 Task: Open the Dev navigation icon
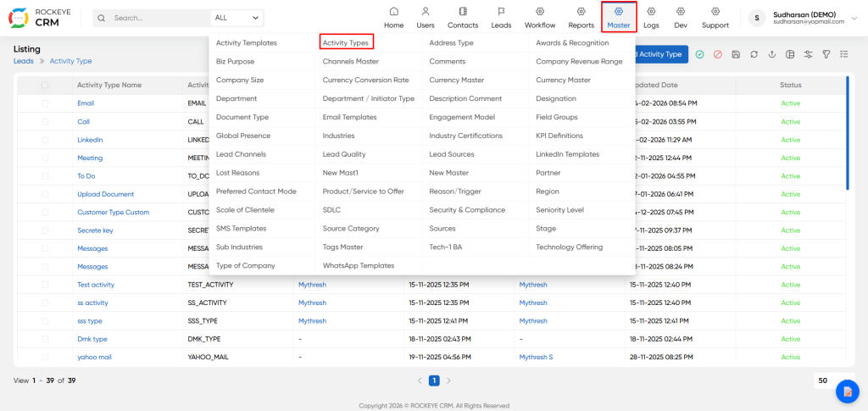coord(681,11)
